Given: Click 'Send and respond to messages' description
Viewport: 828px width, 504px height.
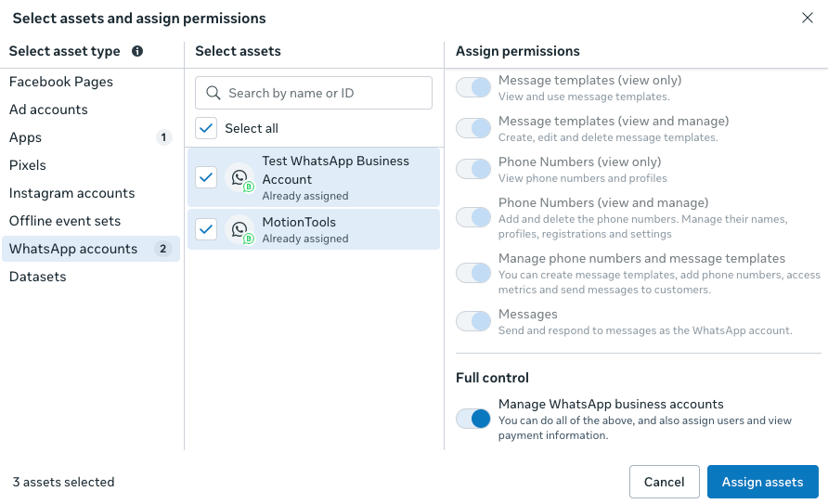Looking at the screenshot, I should (645, 330).
